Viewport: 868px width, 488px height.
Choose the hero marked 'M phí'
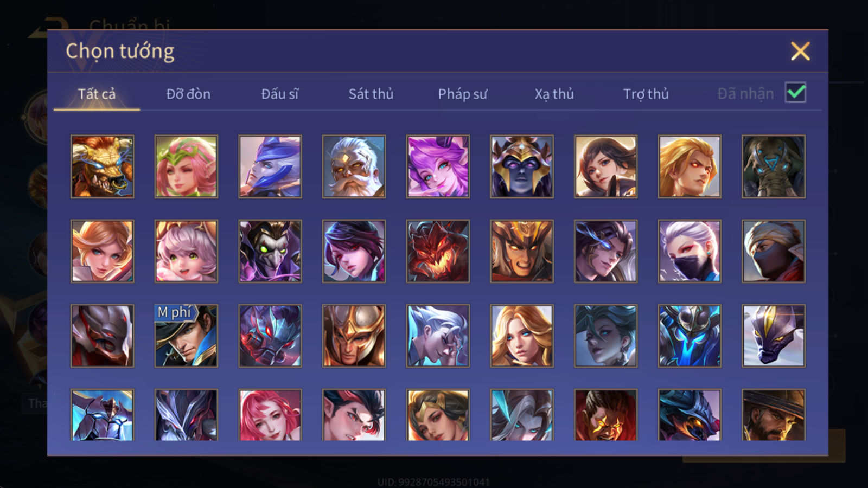[x=186, y=336]
